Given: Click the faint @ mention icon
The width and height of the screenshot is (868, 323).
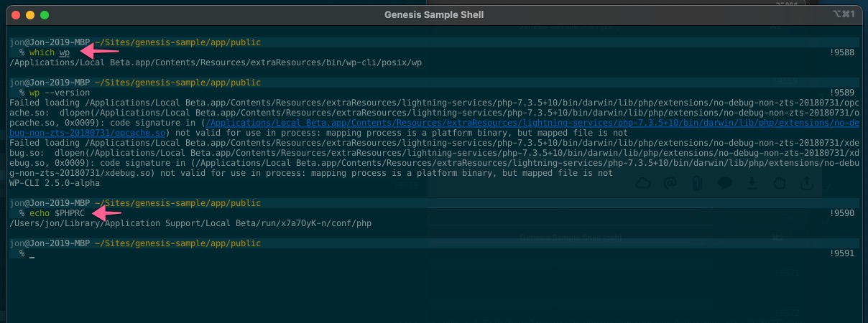Looking at the screenshot, I should pyautogui.click(x=670, y=184).
